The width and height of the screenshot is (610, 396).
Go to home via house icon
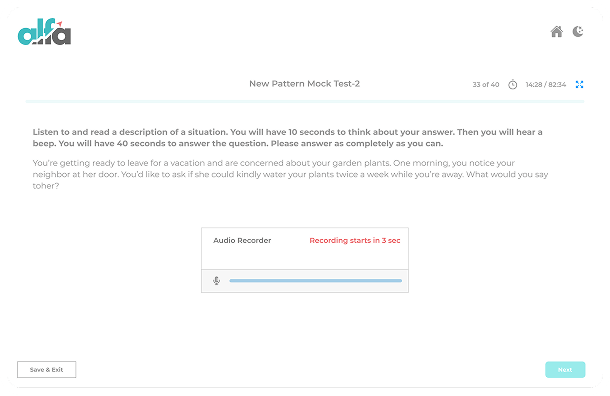556,32
